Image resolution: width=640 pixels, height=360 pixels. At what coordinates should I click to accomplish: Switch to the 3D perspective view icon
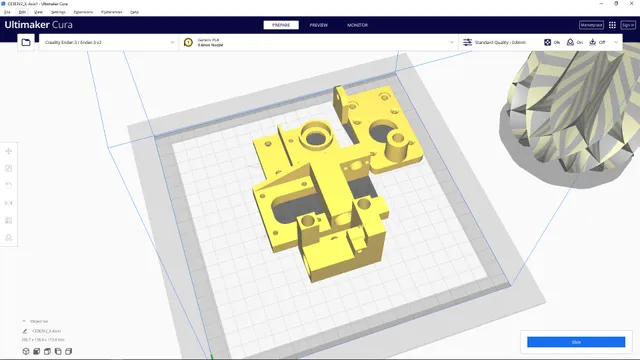(x=26, y=351)
